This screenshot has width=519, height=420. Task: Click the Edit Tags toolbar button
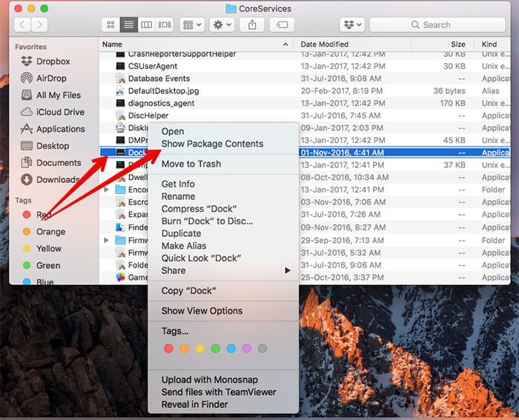tap(282, 24)
